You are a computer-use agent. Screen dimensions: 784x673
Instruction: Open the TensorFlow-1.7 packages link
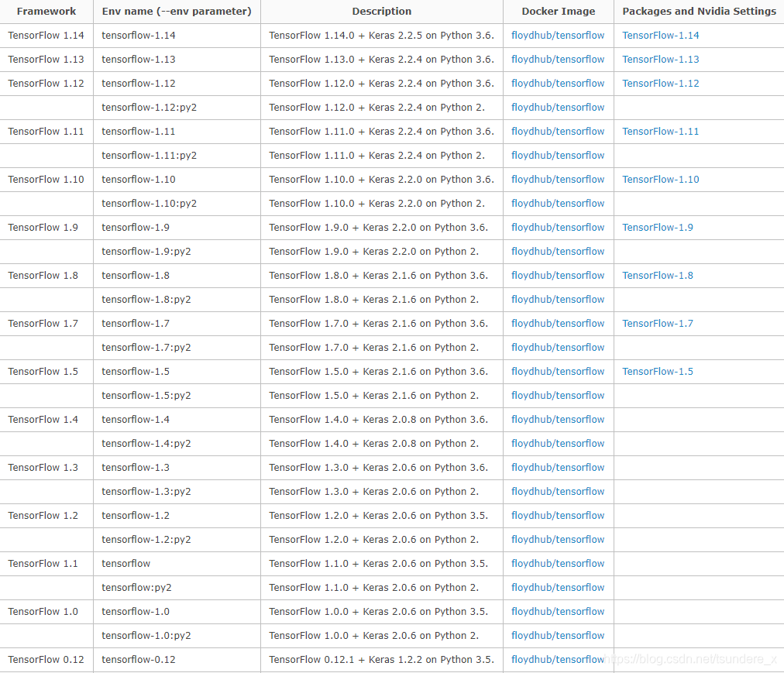click(x=658, y=324)
